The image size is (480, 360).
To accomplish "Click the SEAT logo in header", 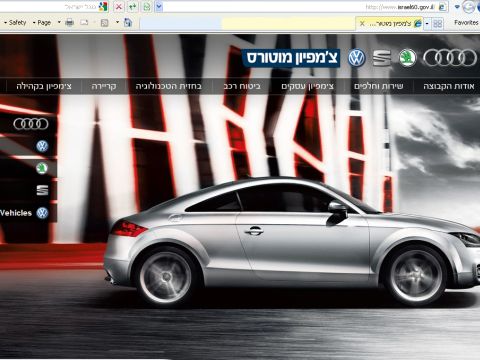I will click(382, 58).
